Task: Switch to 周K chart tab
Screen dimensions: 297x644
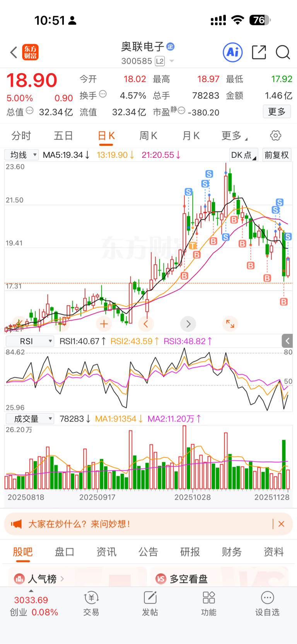Action: (x=148, y=136)
